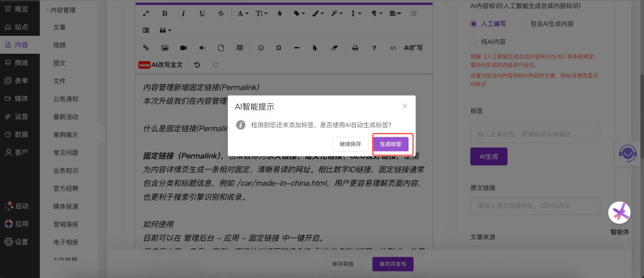Screen dimensions: 644x278
Task: Collapse the submenu with the side arrow
Action: 101,134
